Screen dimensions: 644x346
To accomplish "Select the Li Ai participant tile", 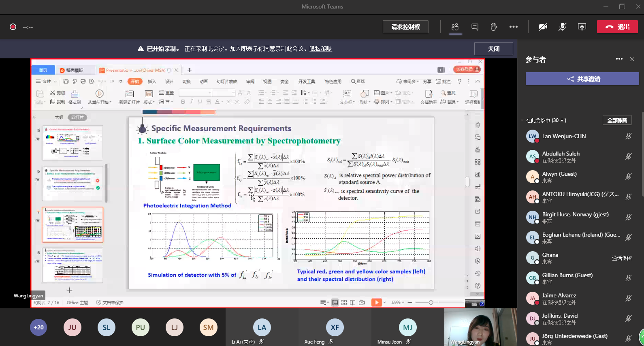I will coord(262,327).
